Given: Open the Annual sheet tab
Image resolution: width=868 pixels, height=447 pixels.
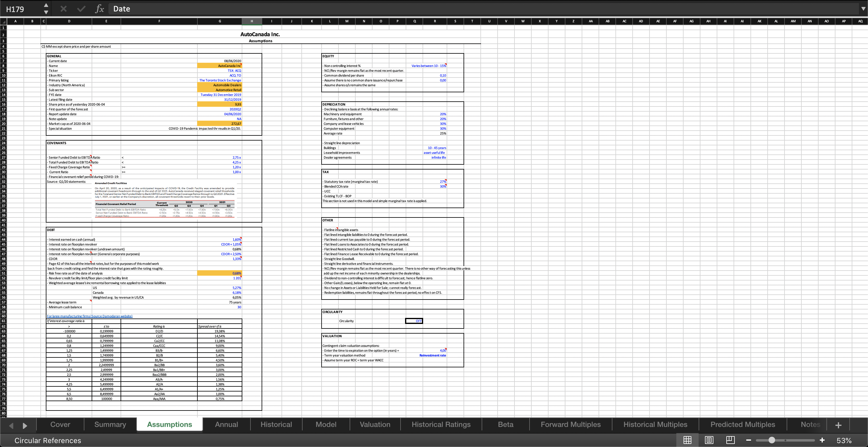Looking at the screenshot, I should pyautogui.click(x=226, y=424).
